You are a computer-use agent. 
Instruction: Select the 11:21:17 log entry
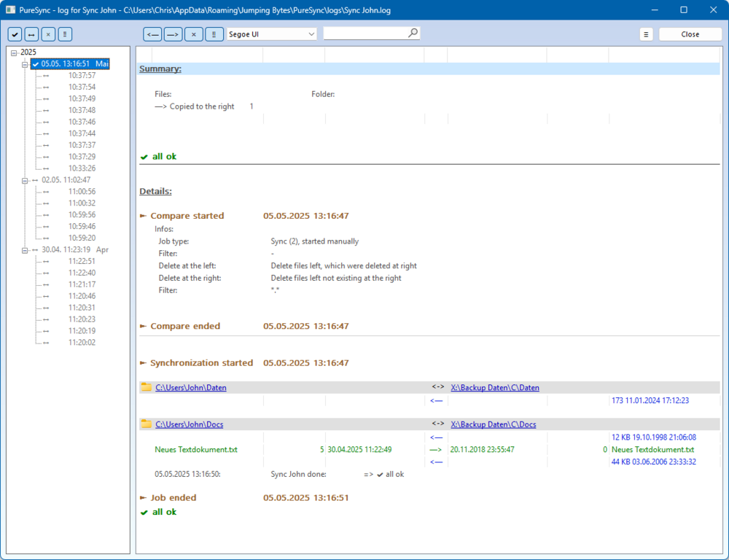82,284
